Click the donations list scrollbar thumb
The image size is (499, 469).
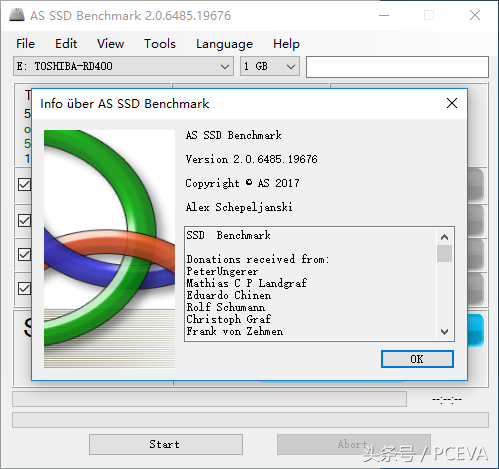point(444,254)
